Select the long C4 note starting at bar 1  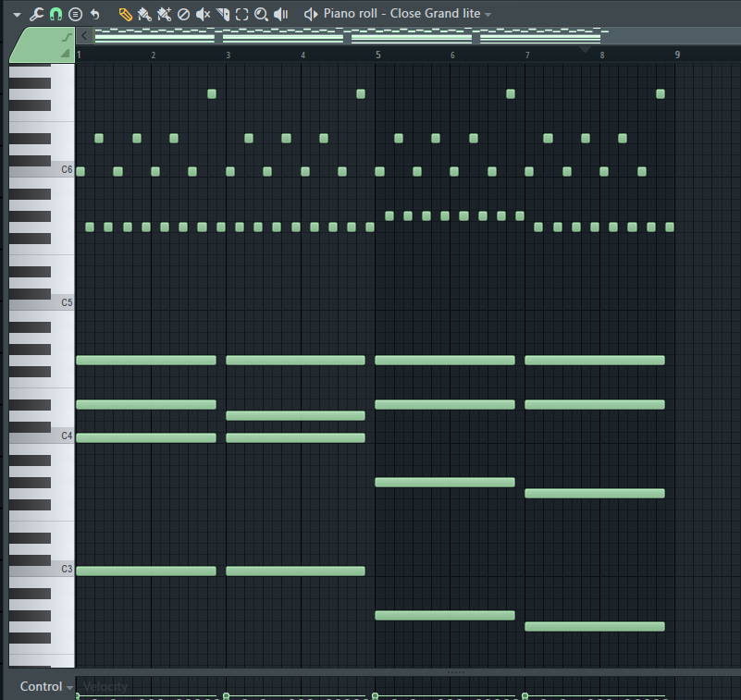(x=146, y=438)
